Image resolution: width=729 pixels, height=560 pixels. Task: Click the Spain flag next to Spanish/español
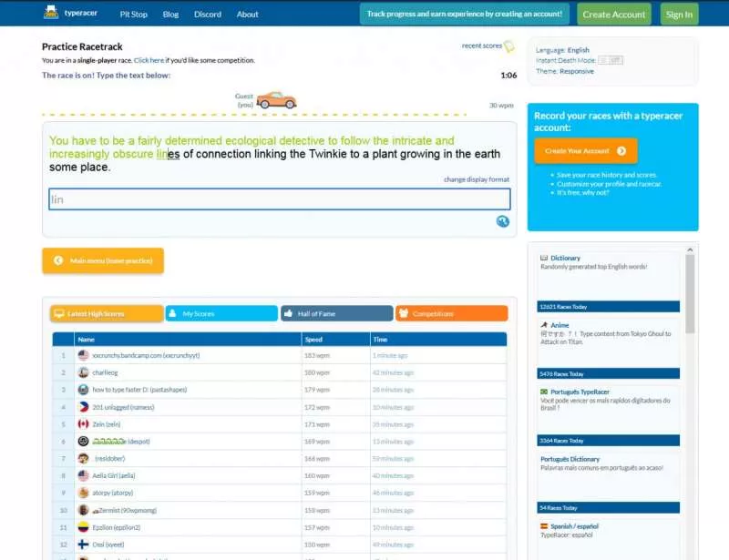544,524
